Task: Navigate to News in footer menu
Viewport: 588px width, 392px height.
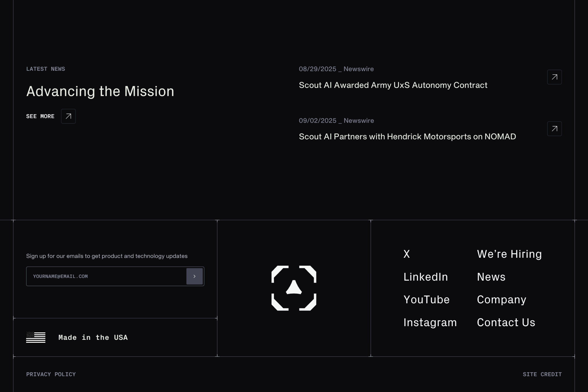Action: 491,277
